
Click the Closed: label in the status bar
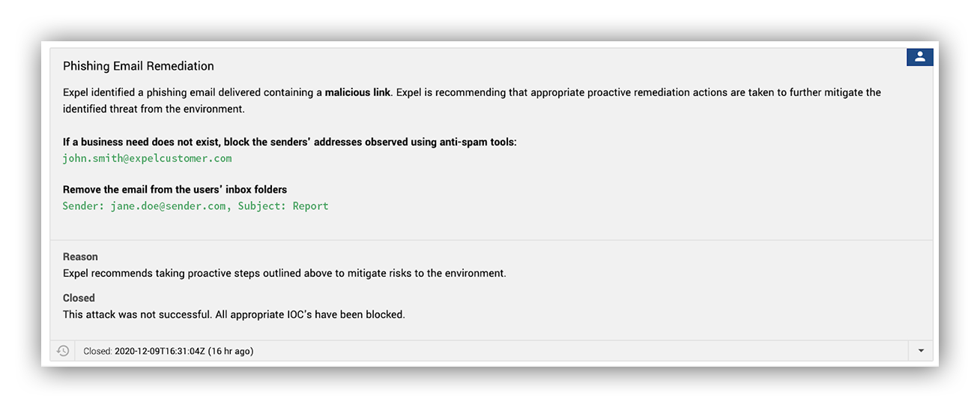click(x=97, y=351)
